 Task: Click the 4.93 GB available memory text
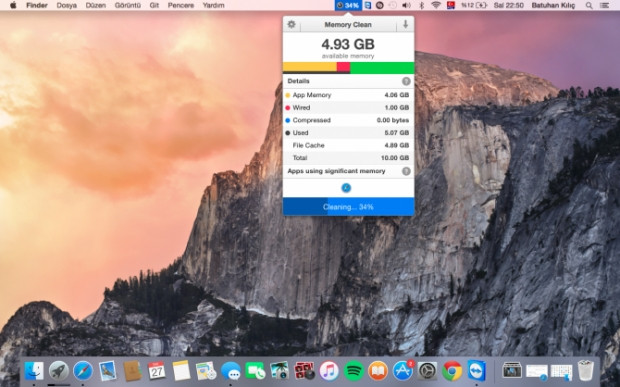tap(348, 44)
